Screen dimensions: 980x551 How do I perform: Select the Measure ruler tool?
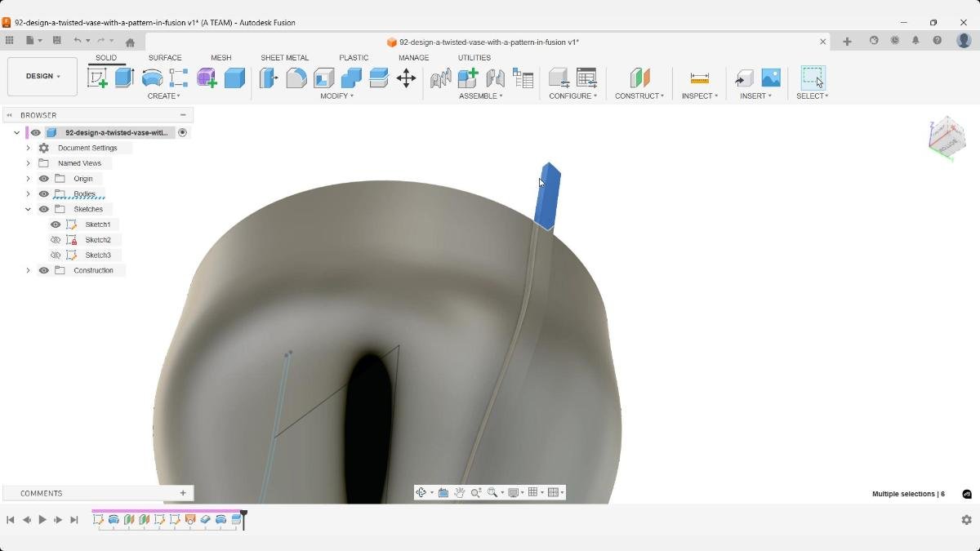pyautogui.click(x=699, y=78)
